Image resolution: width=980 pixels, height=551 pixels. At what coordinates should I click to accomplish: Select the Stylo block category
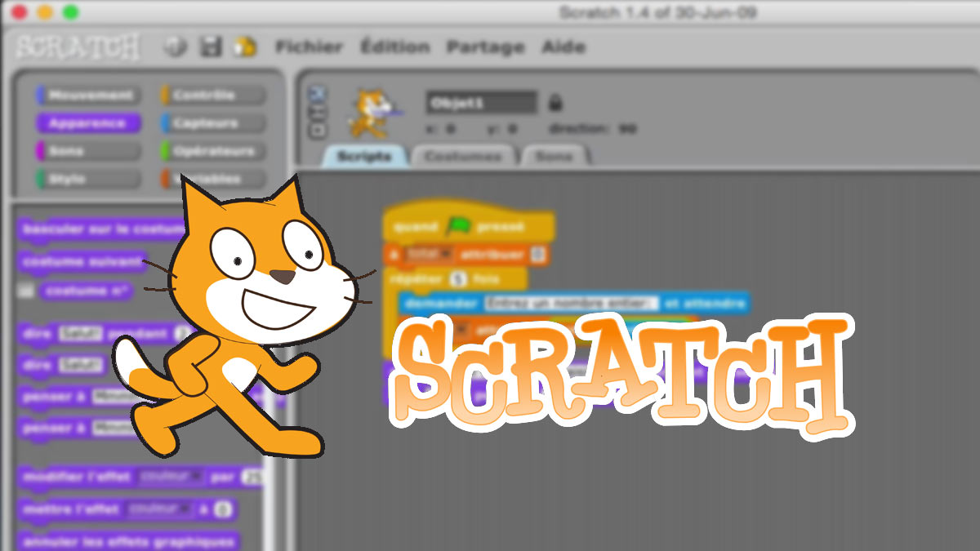[x=88, y=179]
